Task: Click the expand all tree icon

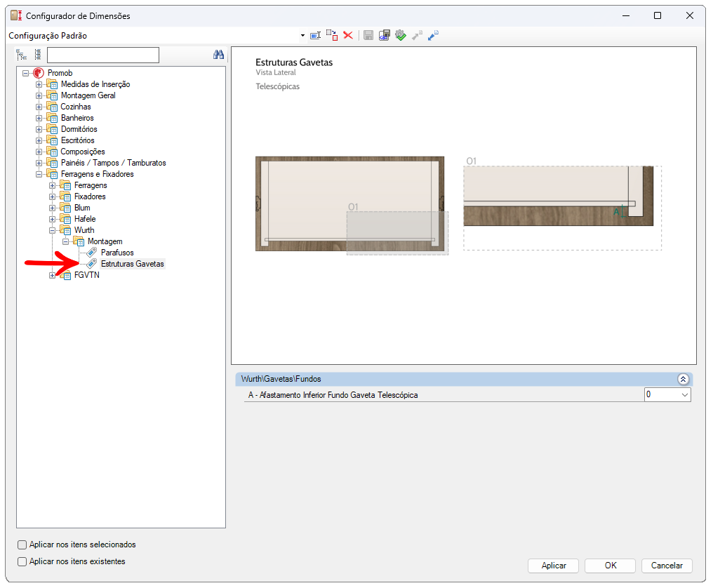Action: [x=22, y=55]
